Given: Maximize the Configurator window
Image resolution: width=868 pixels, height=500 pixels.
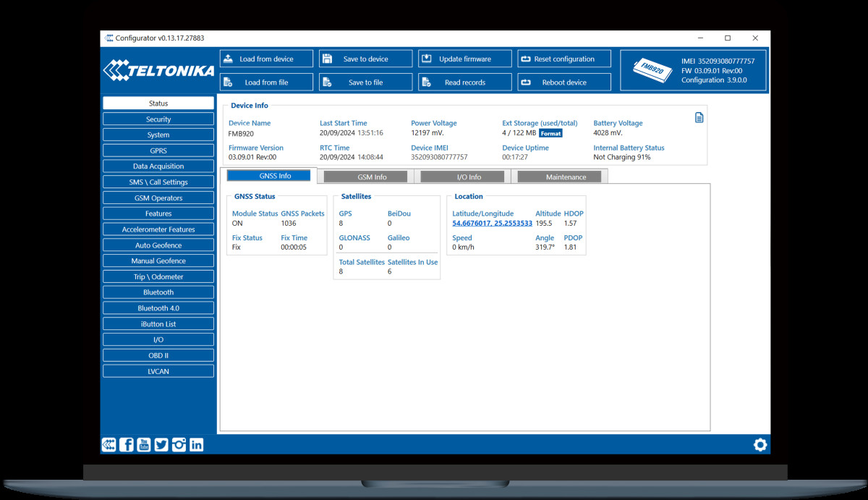Looking at the screenshot, I should [728, 38].
